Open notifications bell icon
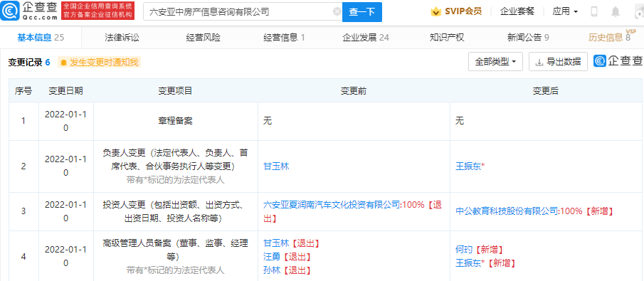Image resolution: width=644 pixels, height=281 pixels. coord(616,12)
